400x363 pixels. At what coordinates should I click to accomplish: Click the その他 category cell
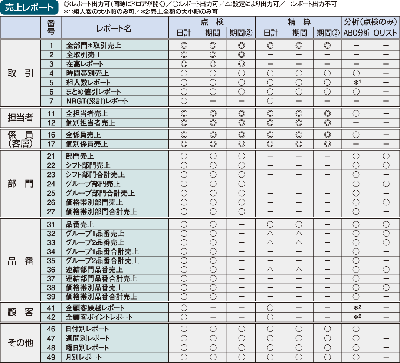click(x=21, y=343)
